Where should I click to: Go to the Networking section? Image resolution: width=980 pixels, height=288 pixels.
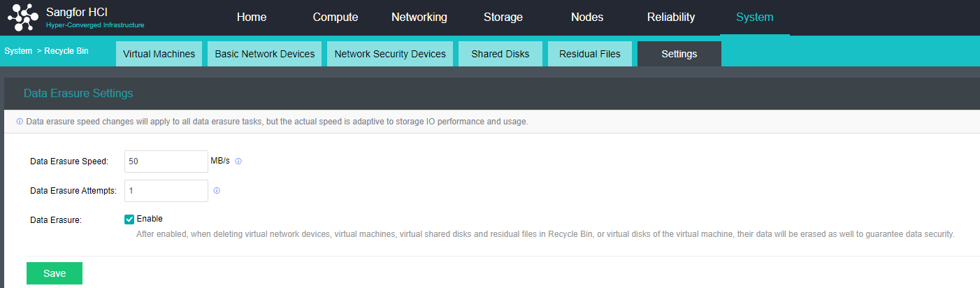(x=419, y=17)
